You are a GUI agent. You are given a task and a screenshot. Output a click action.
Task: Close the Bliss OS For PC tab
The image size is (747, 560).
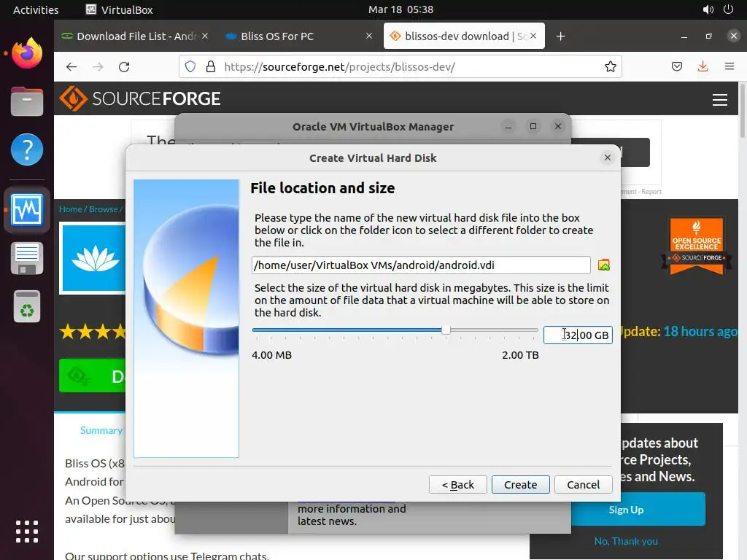[x=368, y=36]
